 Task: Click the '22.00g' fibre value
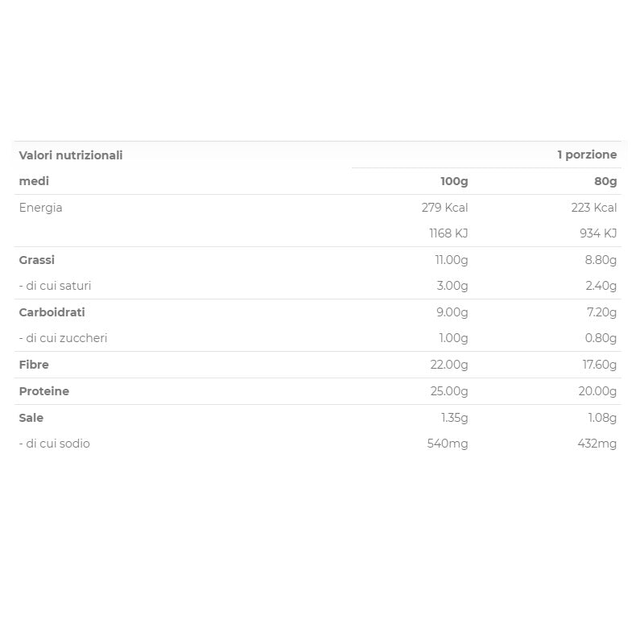(x=449, y=365)
